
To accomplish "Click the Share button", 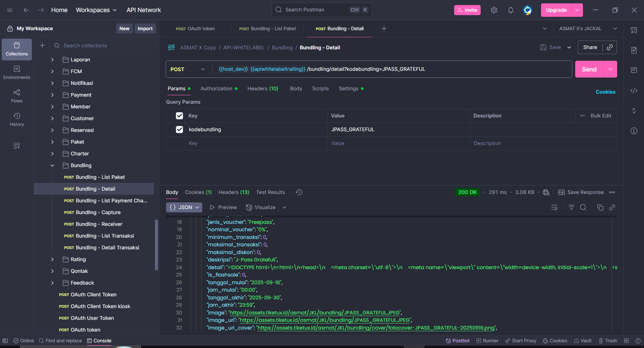I will [590, 47].
